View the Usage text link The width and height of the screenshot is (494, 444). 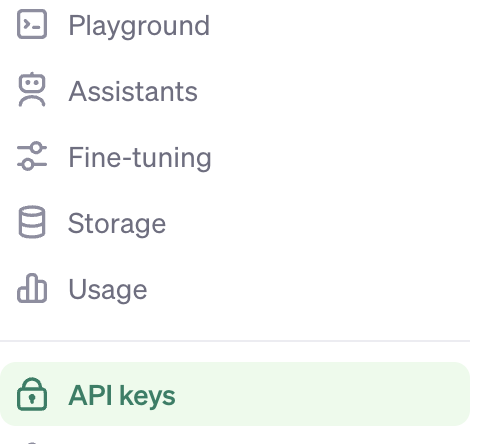coord(108,290)
